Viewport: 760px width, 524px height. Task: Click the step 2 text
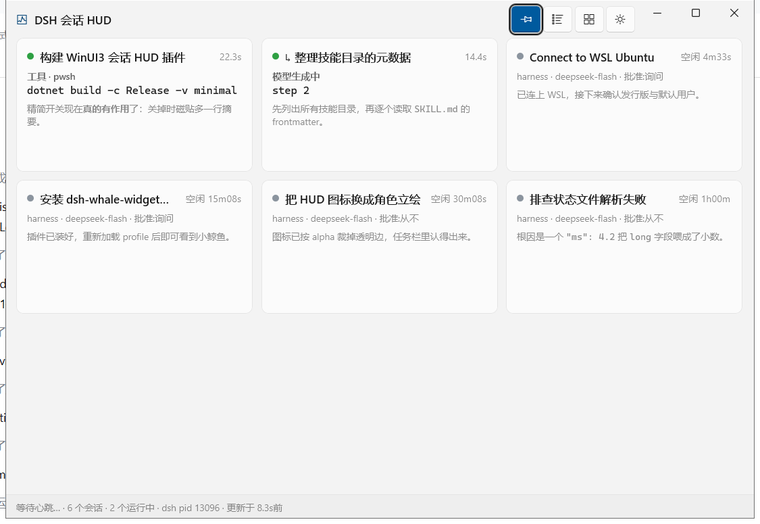pos(291,91)
